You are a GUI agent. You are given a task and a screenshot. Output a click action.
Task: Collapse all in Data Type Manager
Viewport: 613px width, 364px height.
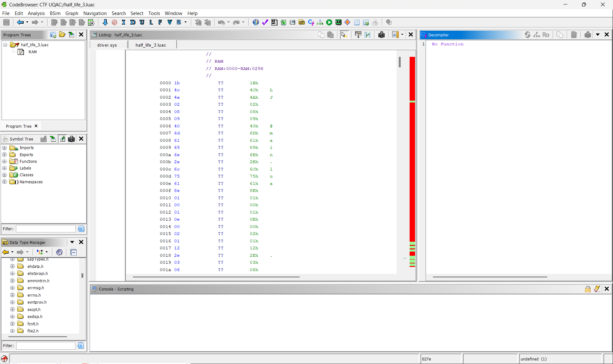point(73,252)
